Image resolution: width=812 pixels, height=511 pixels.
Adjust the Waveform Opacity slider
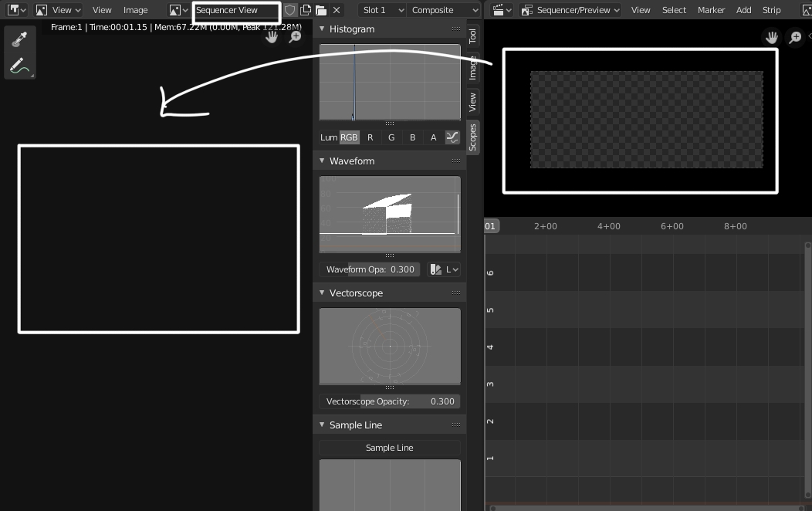point(370,269)
